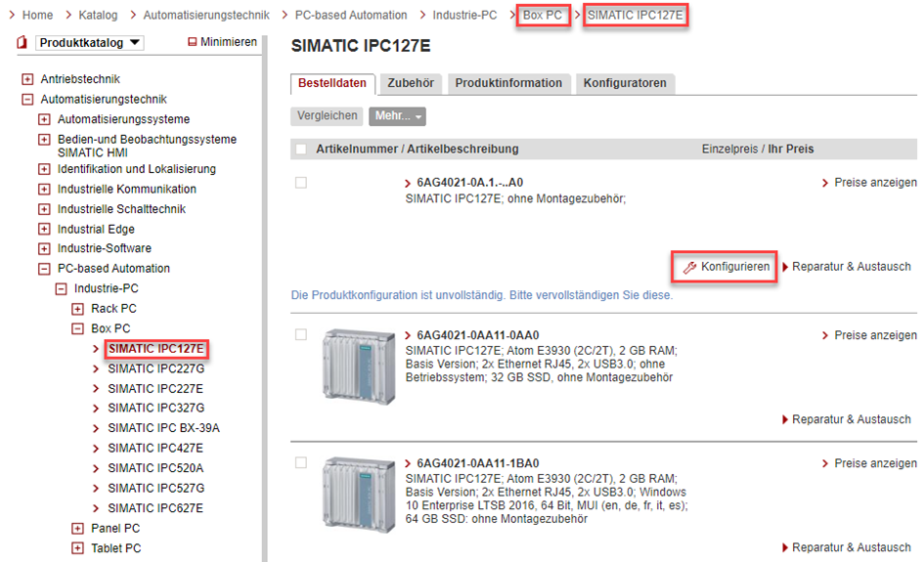
Task: Open Box PC in breadcrumb
Action: (x=543, y=16)
